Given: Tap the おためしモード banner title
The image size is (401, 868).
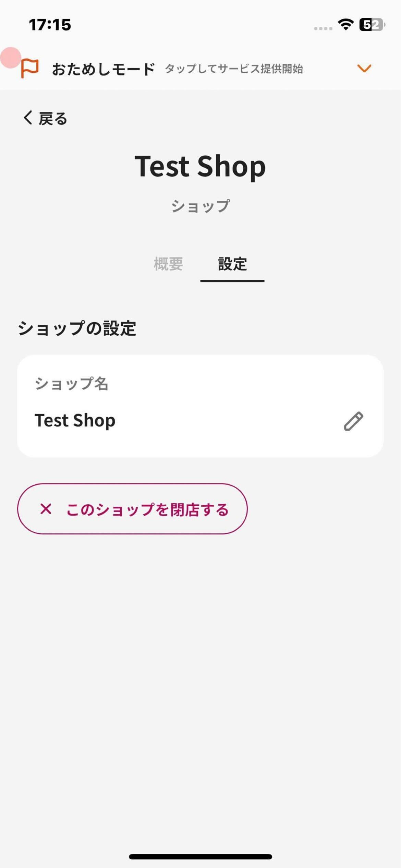Looking at the screenshot, I should pos(104,69).
